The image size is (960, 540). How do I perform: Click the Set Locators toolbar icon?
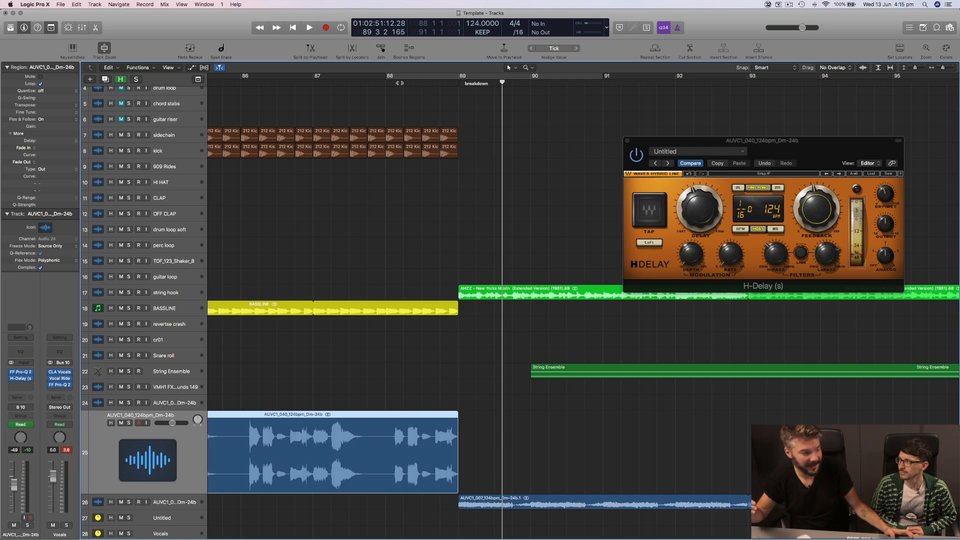[899, 48]
